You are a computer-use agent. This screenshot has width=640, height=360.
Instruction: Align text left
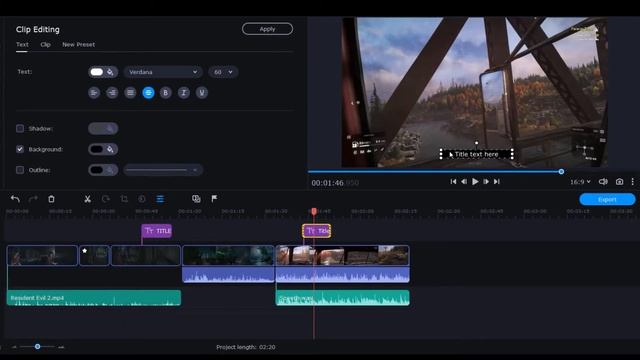94,93
